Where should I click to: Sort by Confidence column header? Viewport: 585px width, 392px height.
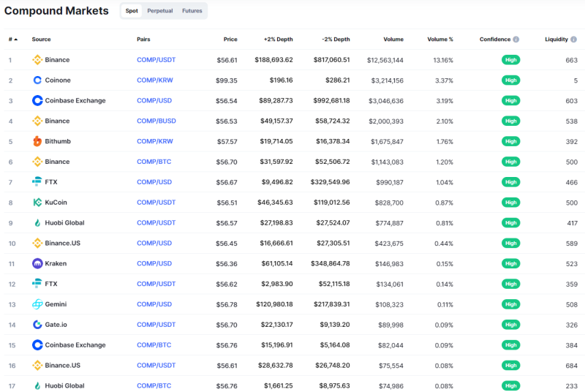click(495, 39)
